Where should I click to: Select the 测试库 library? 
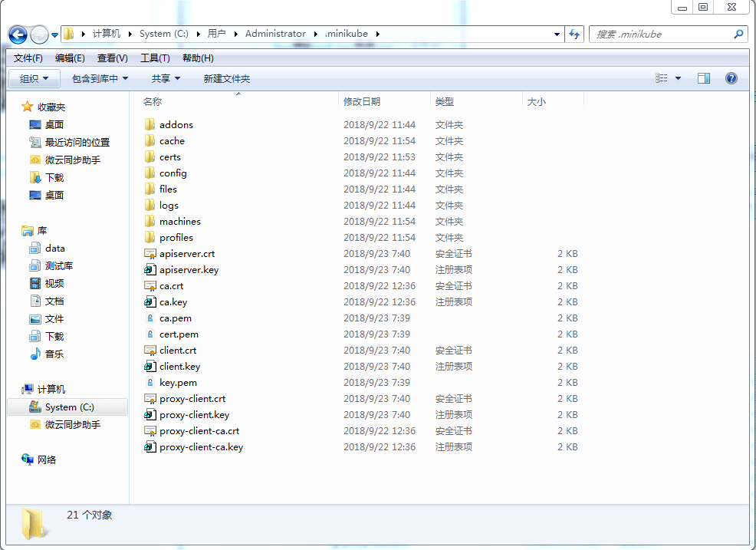coord(58,266)
